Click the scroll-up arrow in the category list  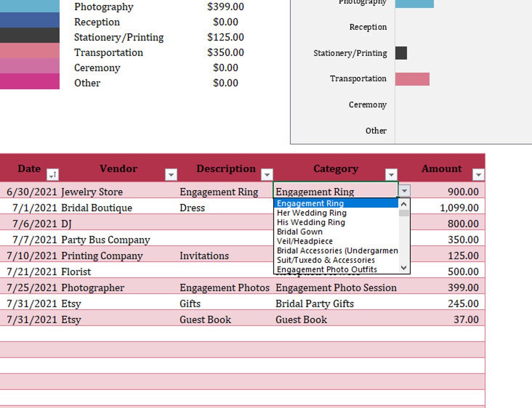click(x=403, y=203)
